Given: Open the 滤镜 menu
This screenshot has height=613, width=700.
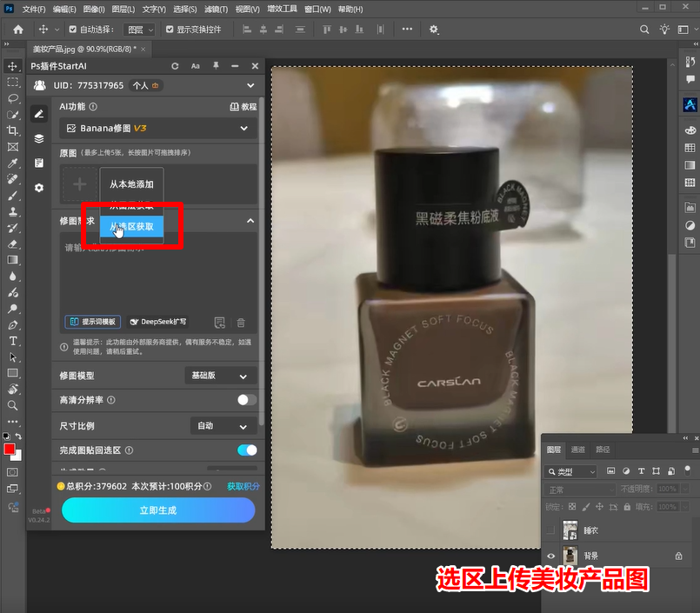Looking at the screenshot, I should coord(216,9).
